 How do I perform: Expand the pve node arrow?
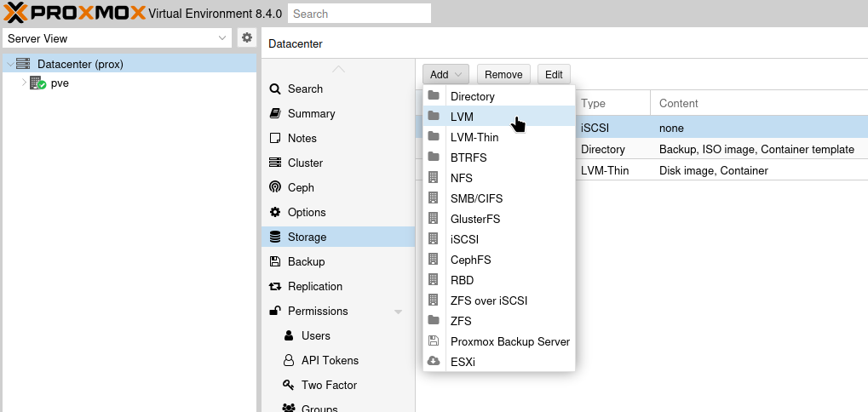click(24, 83)
